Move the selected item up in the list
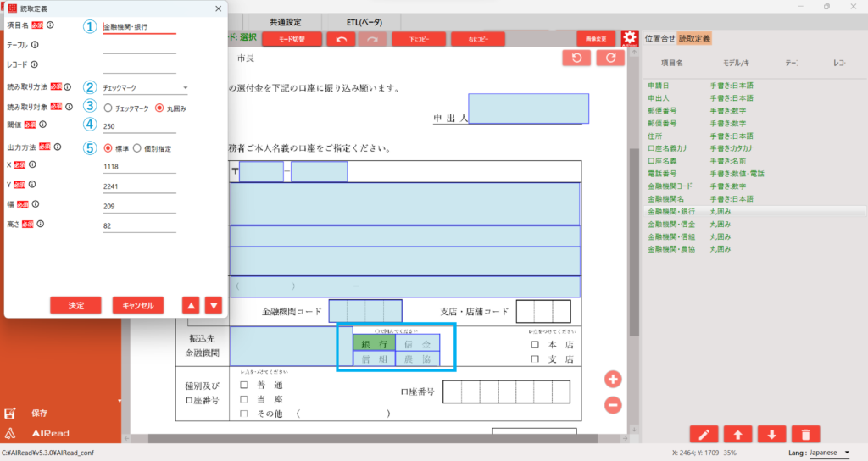This screenshot has width=868, height=461. point(737,435)
